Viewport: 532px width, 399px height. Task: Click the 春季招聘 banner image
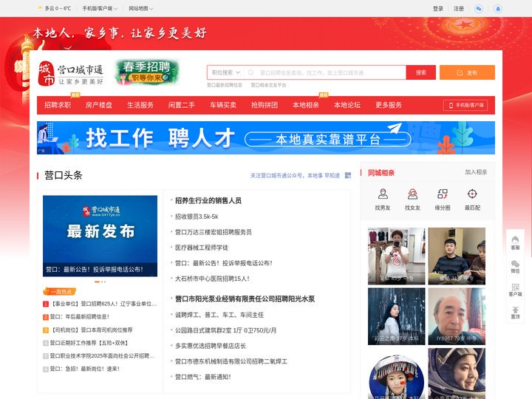click(146, 72)
